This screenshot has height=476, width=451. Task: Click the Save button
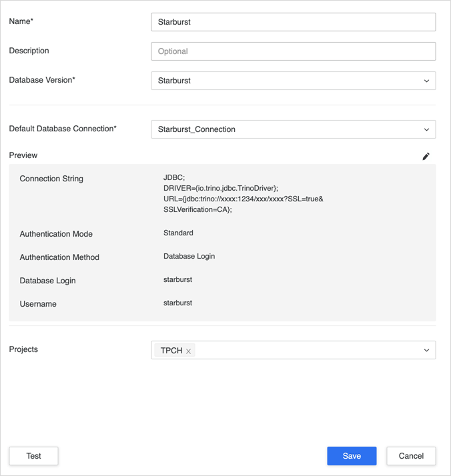click(352, 456)
